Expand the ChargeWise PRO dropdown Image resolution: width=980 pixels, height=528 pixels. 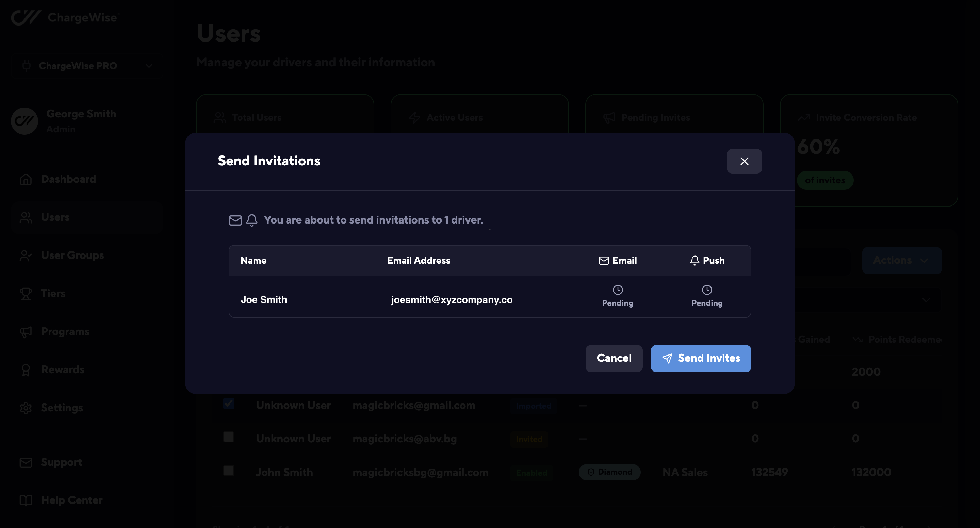[x=87, y=66]
